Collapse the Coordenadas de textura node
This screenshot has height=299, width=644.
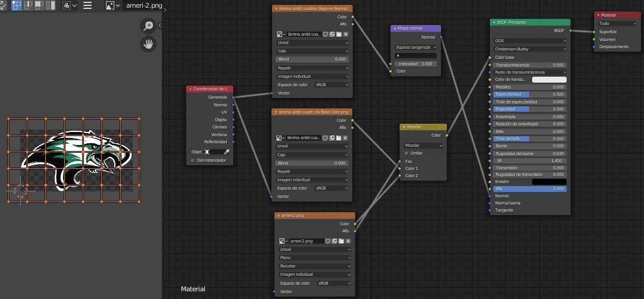point(190,89)
